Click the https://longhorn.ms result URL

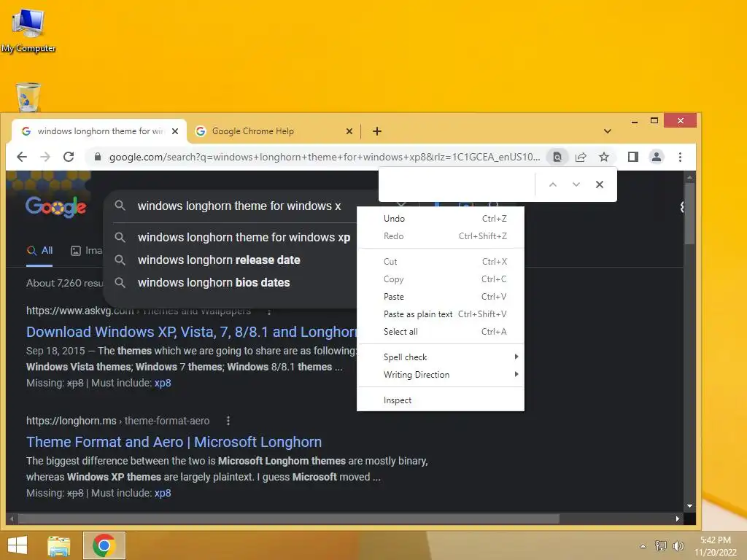pyautogui.click(x=71, y=421)
